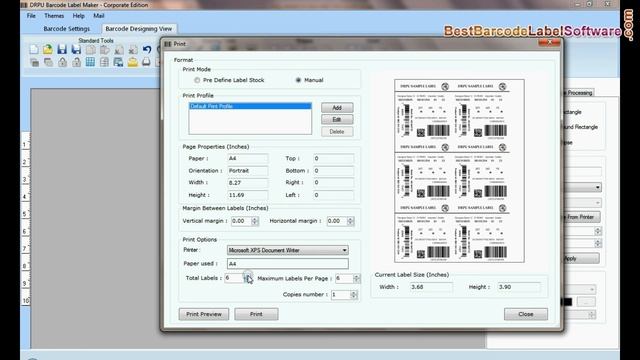This screenshot has width=640, height=360.
Task: Click the label Width field showing 3.68
Action: pyautogui.click(x=431, y=287)
